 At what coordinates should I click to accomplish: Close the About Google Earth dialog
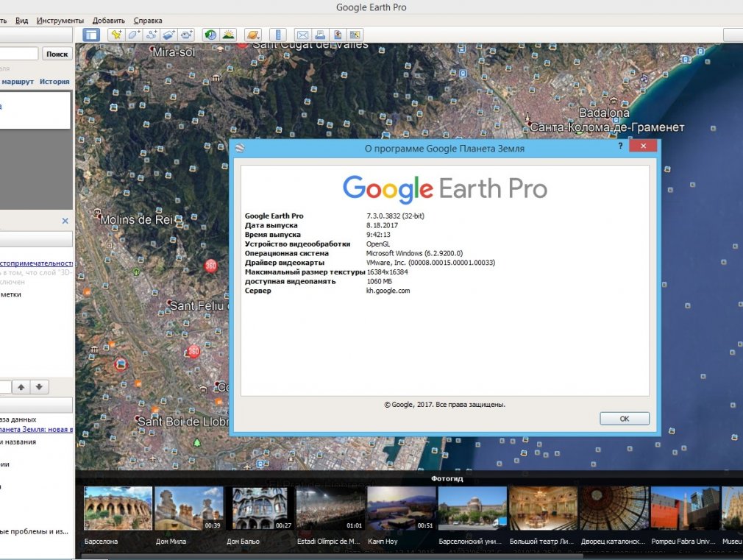643,146
